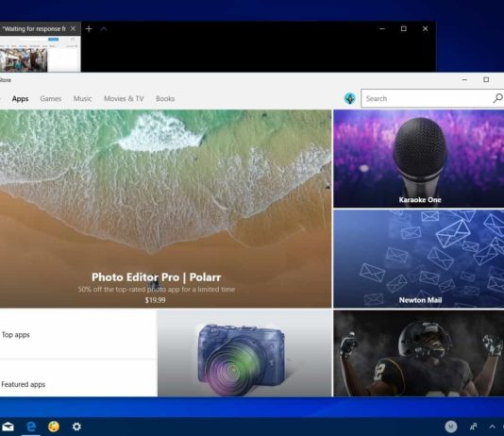Open the football player tile
The image size is (504, 436).
(x=418, y=353)
